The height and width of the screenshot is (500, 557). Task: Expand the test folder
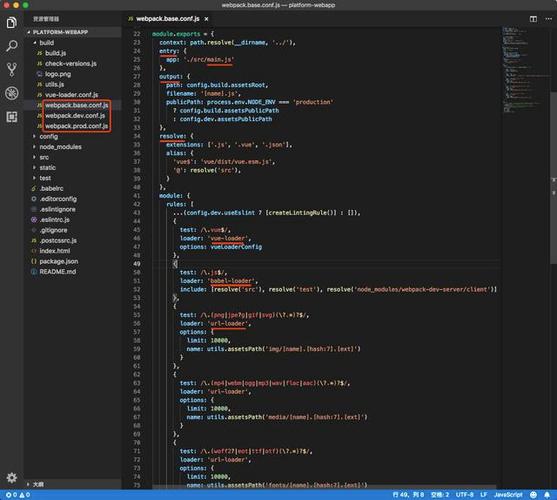pos(73,178)
